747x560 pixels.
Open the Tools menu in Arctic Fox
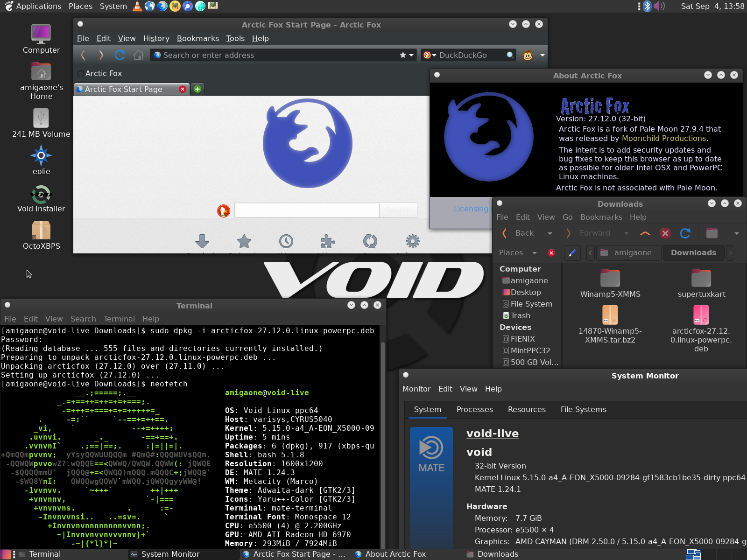point(235,38)
